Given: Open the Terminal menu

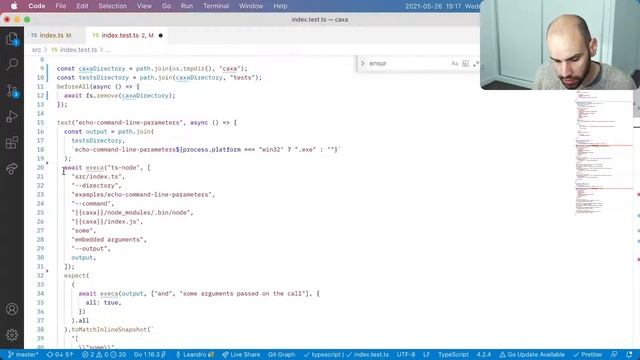Looking at the screenshot, I should pos(216,6).
